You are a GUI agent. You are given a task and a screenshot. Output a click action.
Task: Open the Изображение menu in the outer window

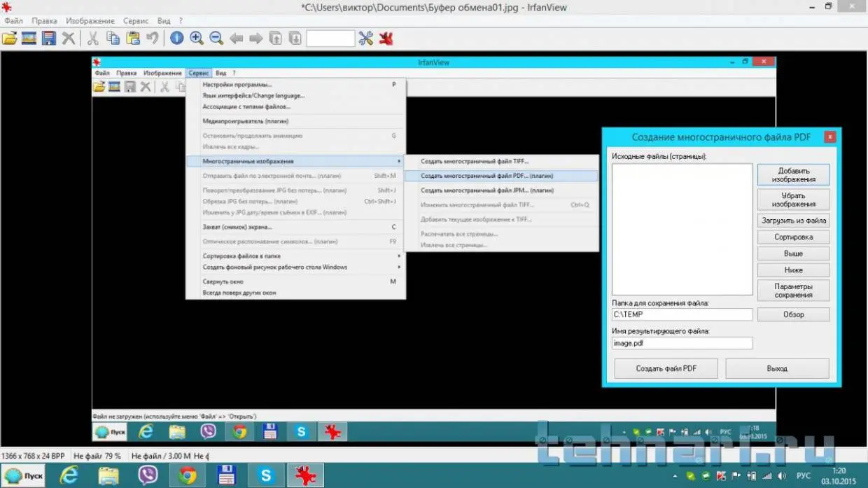tap(91, 21)
